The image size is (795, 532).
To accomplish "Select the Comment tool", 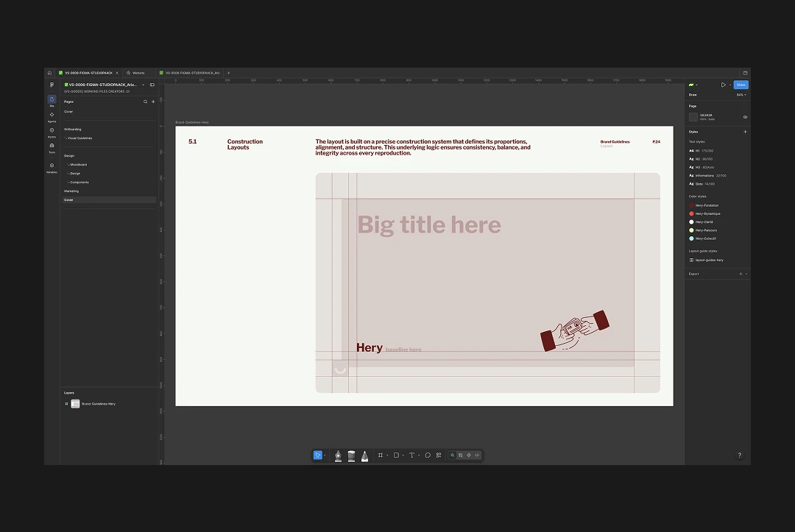I will point(428,455).
